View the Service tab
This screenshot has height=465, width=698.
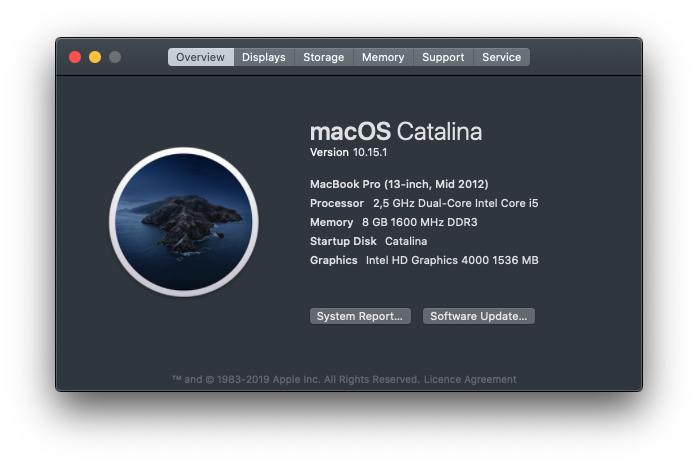[502, 57]
